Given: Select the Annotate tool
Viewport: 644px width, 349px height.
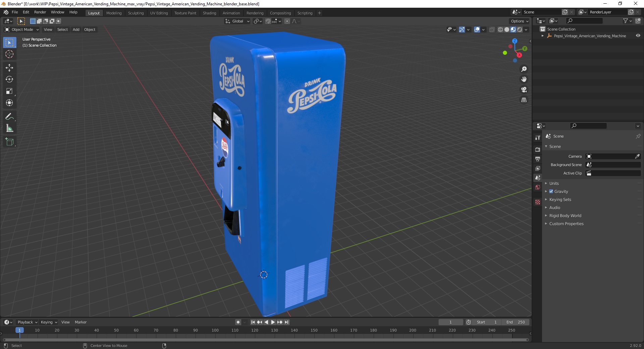Looking at the screenshot, I should (x=9, y=117).
